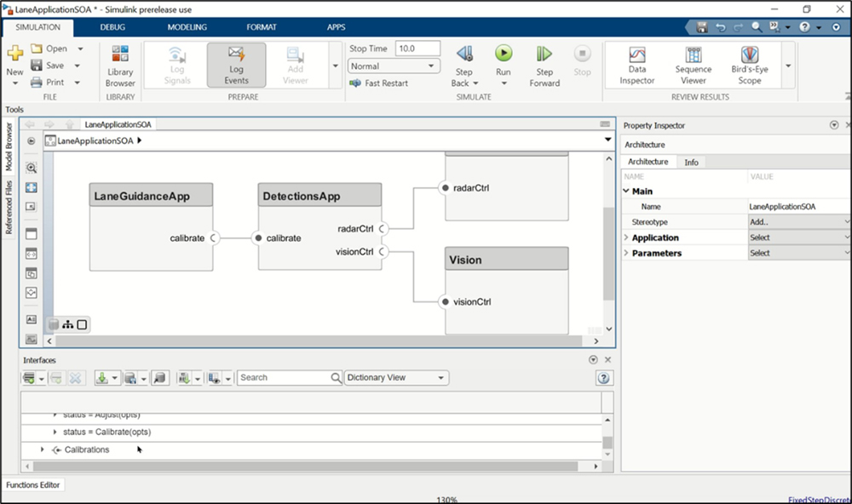The height and width of the screenshot is (504, 852).
Task: Click the Fit to View icon in the canvas palette
Action: (x=32, y=187)
